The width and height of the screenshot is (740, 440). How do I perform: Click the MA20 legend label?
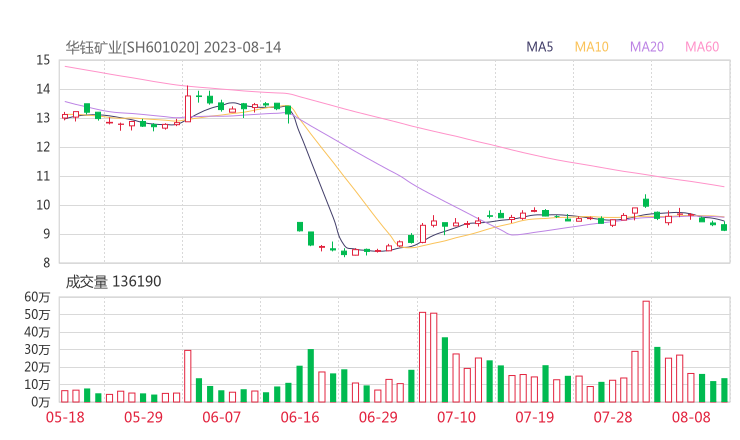647,47
